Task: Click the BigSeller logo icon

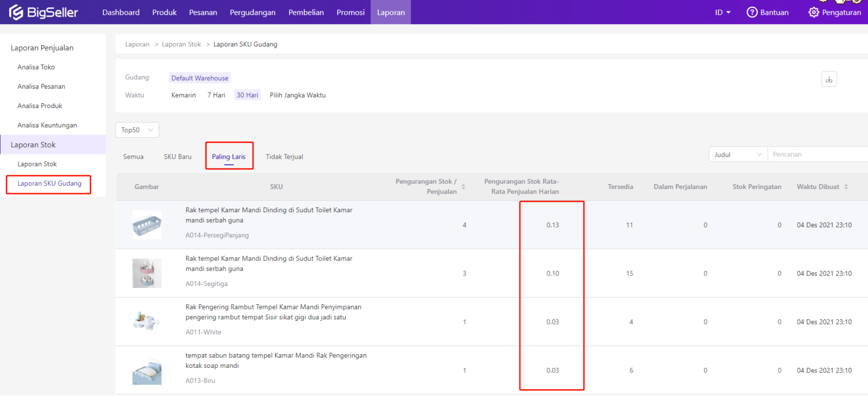Action: 16,12
